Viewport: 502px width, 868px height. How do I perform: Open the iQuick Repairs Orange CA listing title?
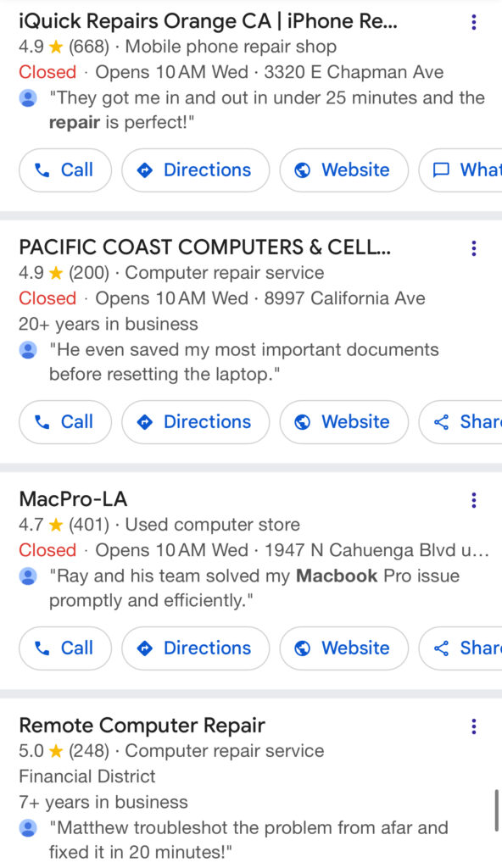[208, 21]
